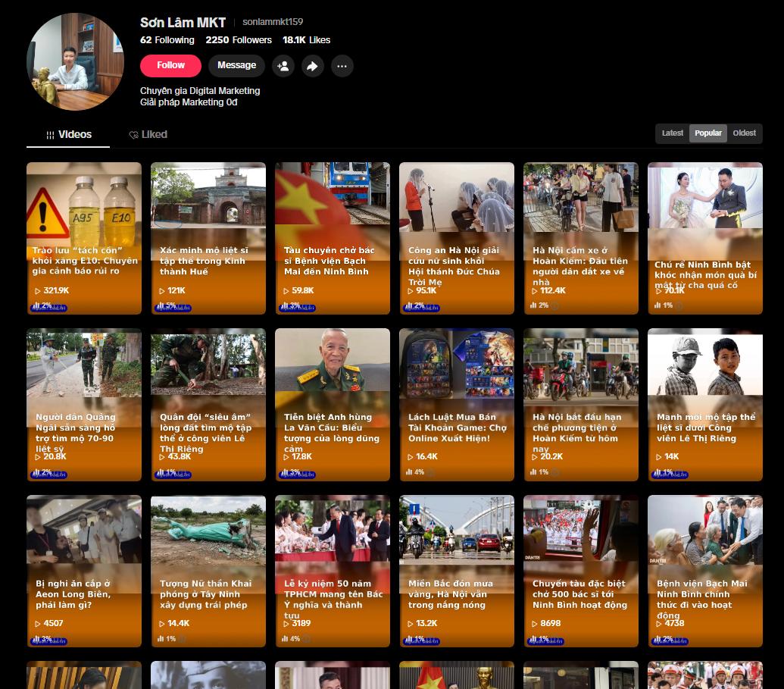784x689 pixels.
Task: Click the 18.1K Likes count
Action: (x=307, y=40)
